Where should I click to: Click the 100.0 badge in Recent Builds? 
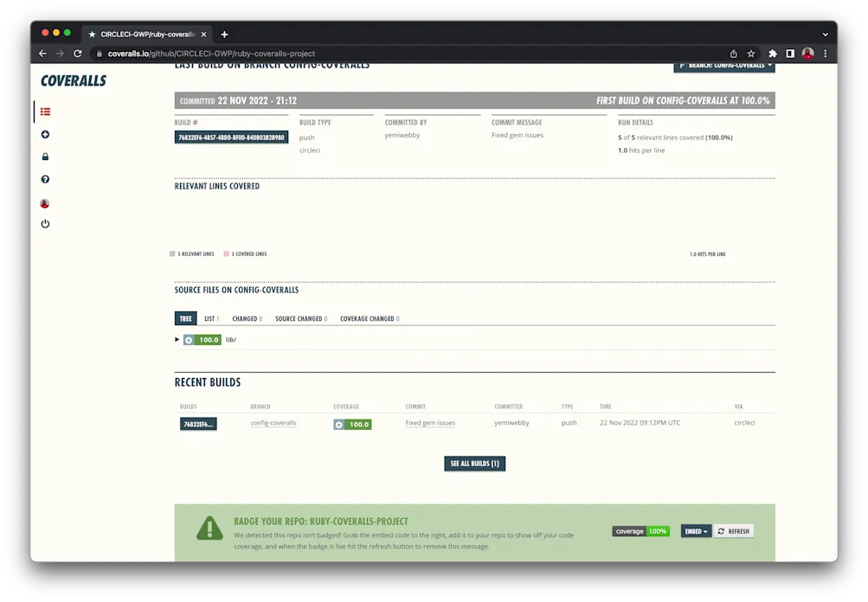coord(352,425)
